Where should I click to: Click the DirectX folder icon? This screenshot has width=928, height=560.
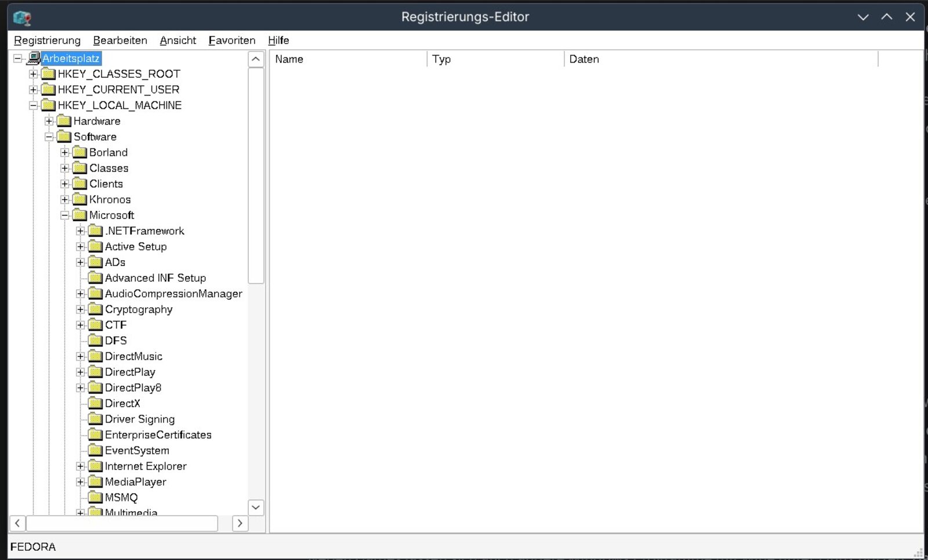click(95, 403)
